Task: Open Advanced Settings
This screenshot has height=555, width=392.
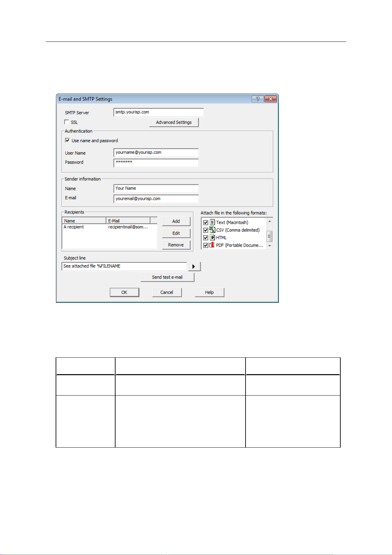Action: point(174,122)
